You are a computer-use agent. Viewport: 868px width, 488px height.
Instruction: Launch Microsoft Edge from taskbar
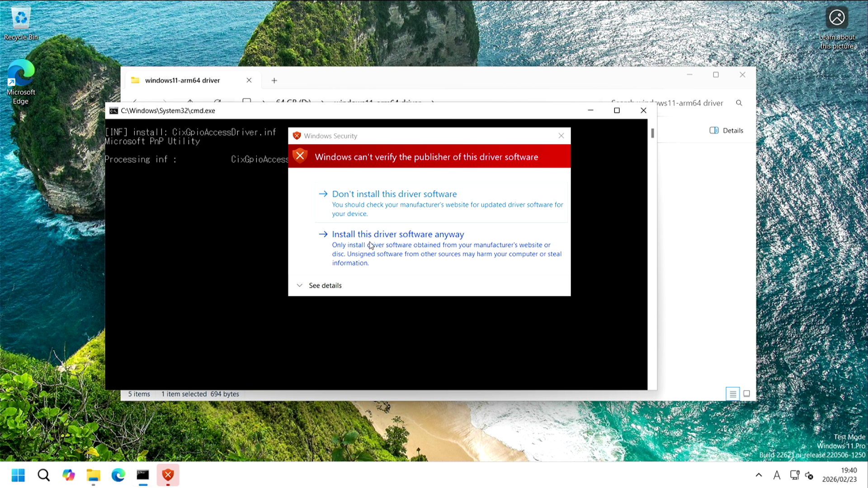pos(118,475)
